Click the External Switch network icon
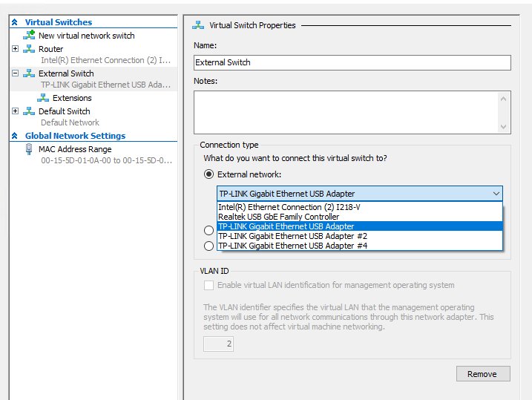The width and height of the screenshot is (532, 400). coord(29,73)
